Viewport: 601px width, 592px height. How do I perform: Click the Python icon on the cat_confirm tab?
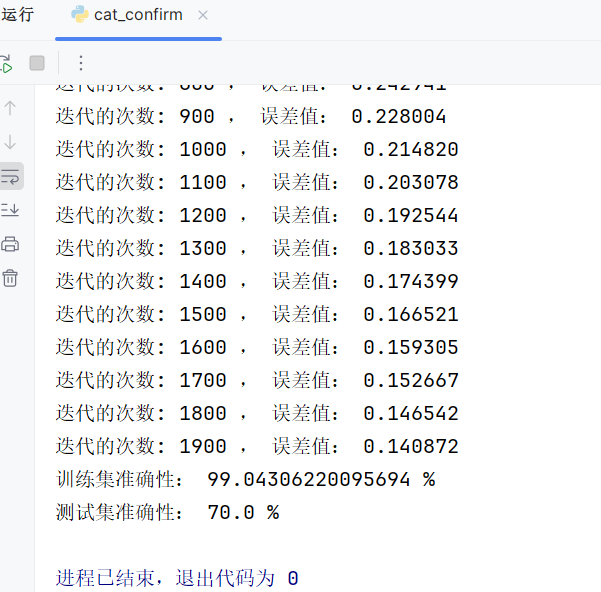80,14
